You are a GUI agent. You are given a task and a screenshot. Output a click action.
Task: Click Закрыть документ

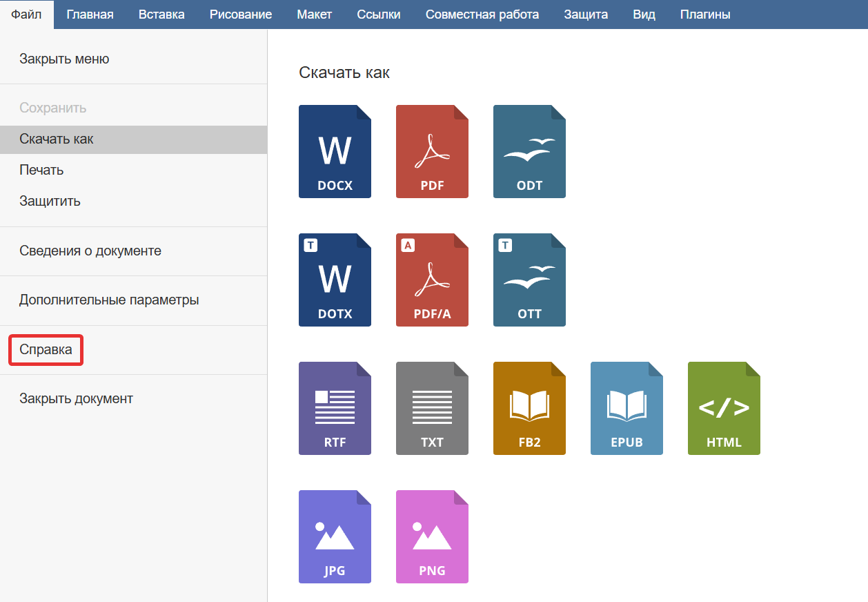click(133, 399)
